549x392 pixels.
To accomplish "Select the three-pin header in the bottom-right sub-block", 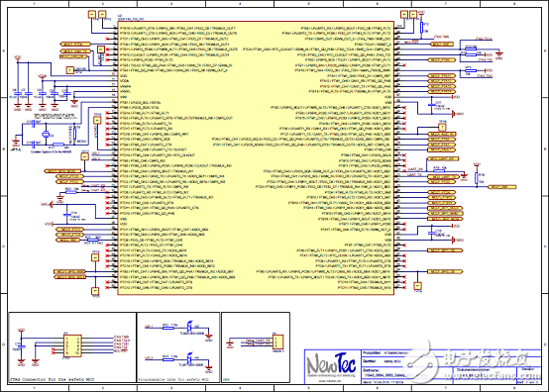I will 278,342.
